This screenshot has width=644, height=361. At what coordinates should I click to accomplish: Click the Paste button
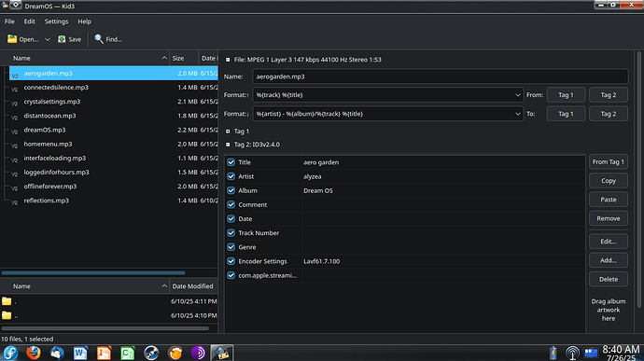(609, 200)
